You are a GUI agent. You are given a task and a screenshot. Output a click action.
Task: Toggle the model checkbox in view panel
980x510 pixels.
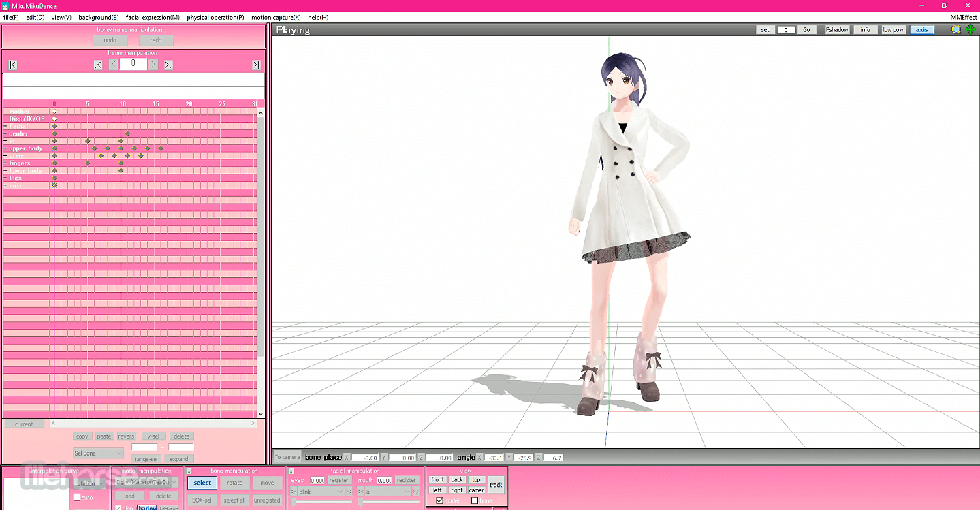pyautogui.click(x=439, y=501)
